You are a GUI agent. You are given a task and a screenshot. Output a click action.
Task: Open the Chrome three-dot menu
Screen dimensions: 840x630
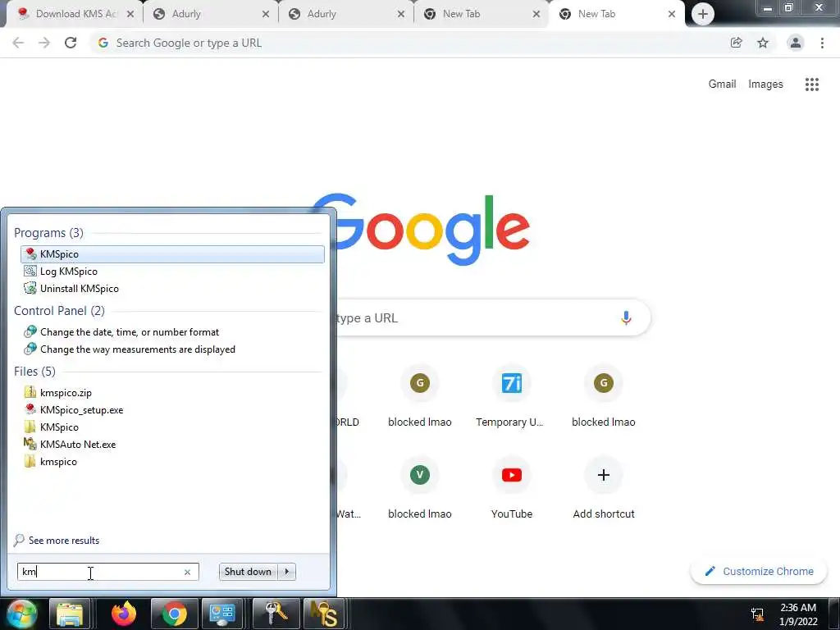[822, 43]
